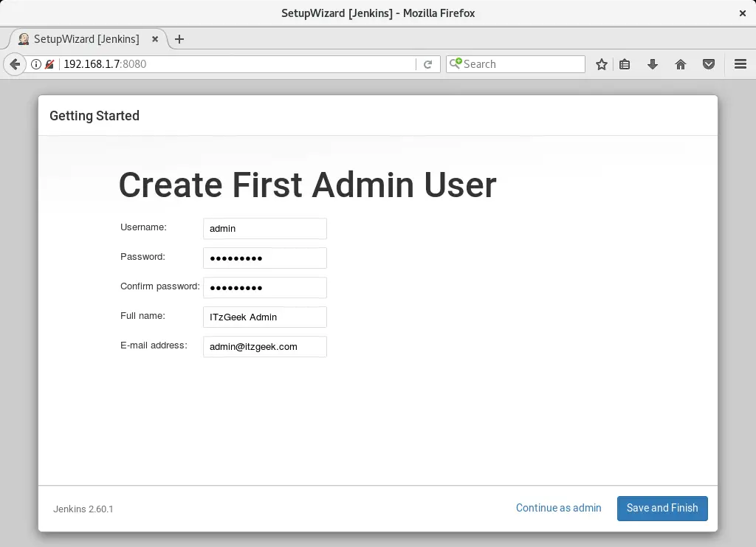Click the E-mail address: label
The width and height of the screenshot is (756, 547).
tap(154, 345)
